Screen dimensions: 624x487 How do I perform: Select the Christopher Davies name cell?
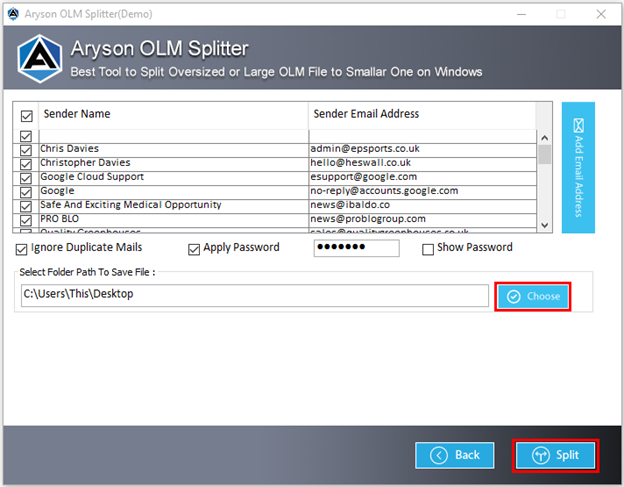click(174, 163)
